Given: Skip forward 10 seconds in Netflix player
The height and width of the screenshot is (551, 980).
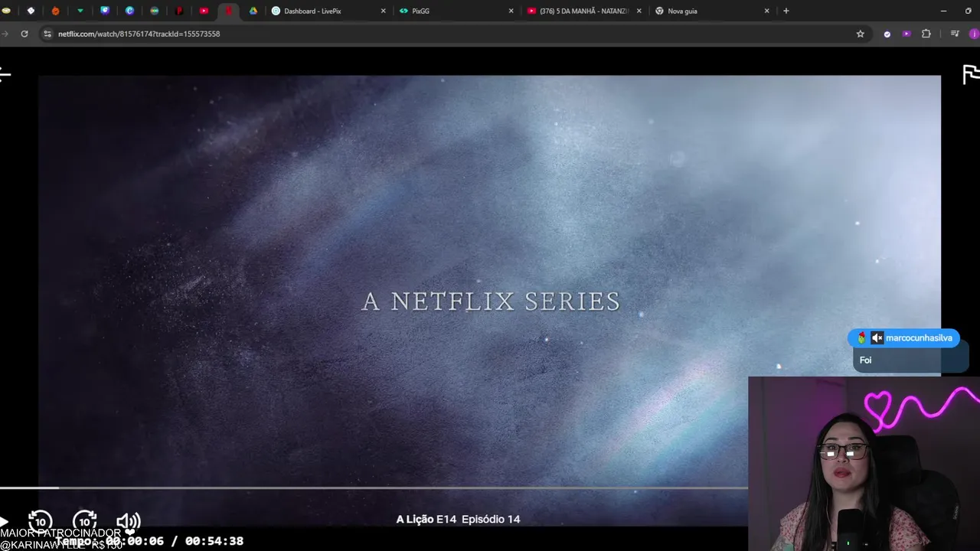Looking at the screenshot, I should (84, 522).
